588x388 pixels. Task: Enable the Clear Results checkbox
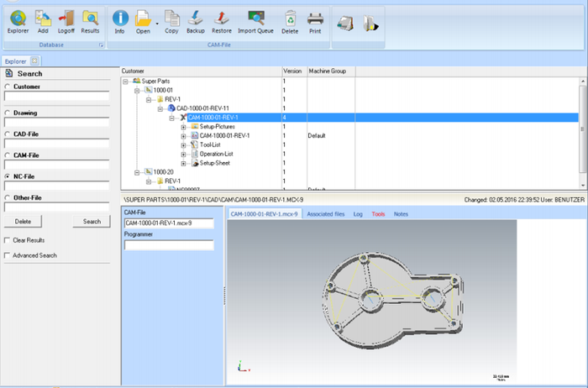click(7, 240)
